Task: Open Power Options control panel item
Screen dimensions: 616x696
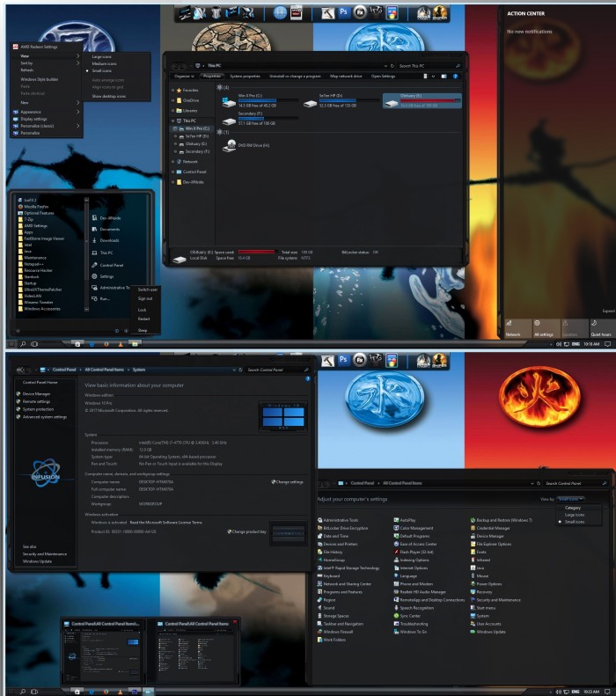Action: (486, 584)
